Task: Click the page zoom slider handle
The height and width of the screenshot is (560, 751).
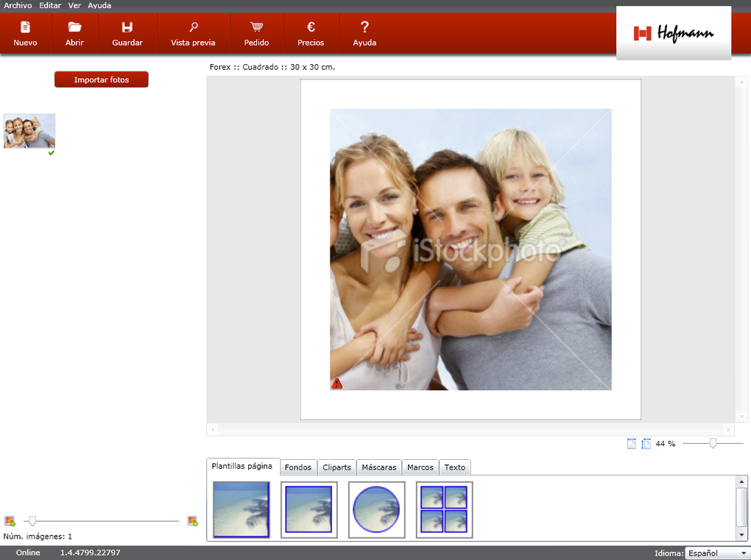Action: (x=713, y=443)
